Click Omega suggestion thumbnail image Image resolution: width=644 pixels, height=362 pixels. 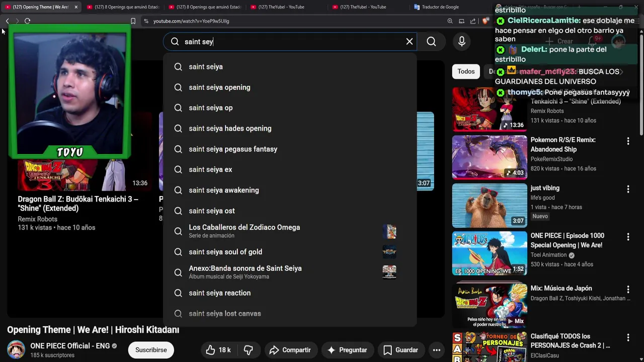click(x=389, y=231)
